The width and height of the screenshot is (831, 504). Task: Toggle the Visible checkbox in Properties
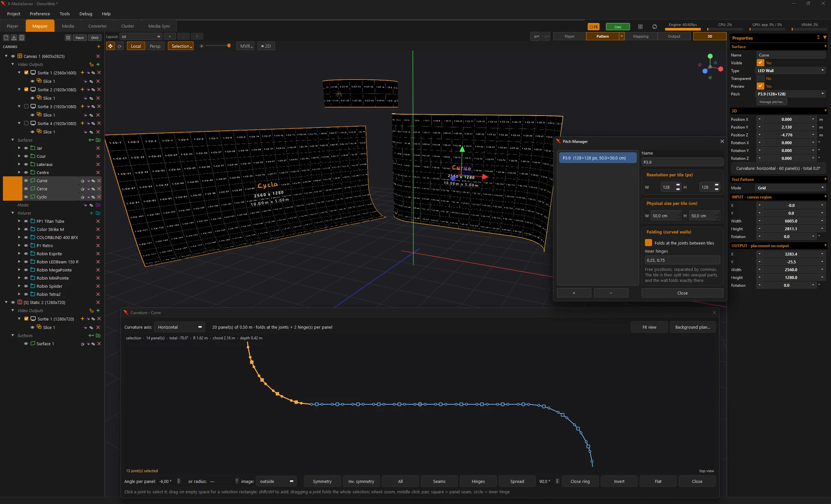coord(760,63)
